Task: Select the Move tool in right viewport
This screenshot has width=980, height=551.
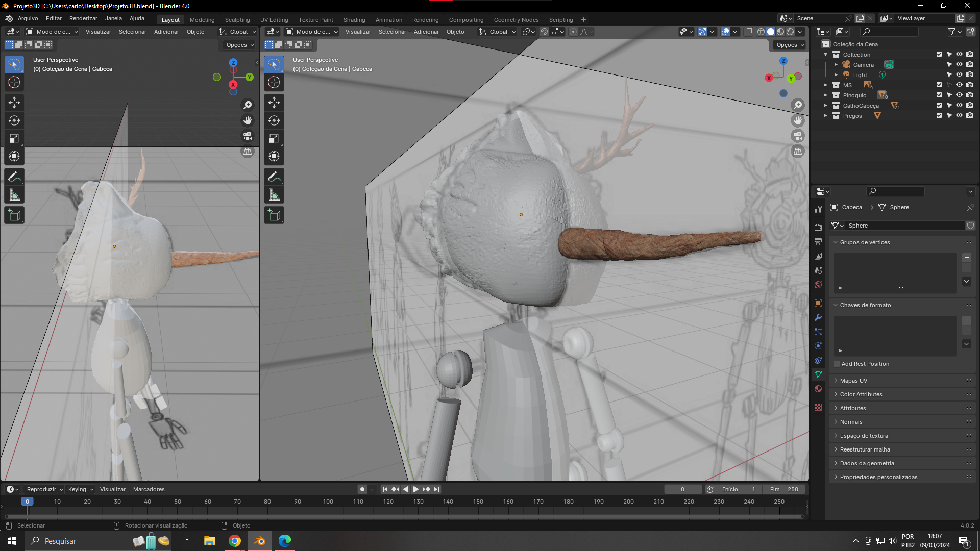Action: point(274,103)
